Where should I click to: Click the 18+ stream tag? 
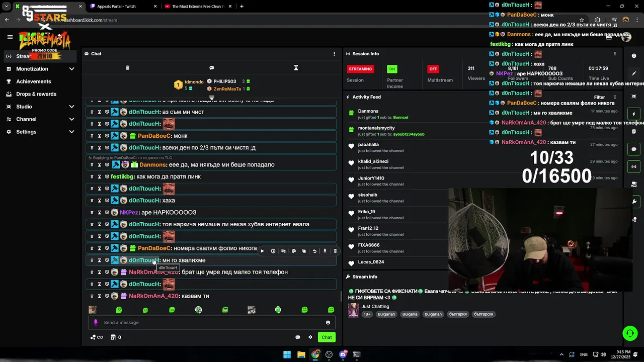coord(367,314)
